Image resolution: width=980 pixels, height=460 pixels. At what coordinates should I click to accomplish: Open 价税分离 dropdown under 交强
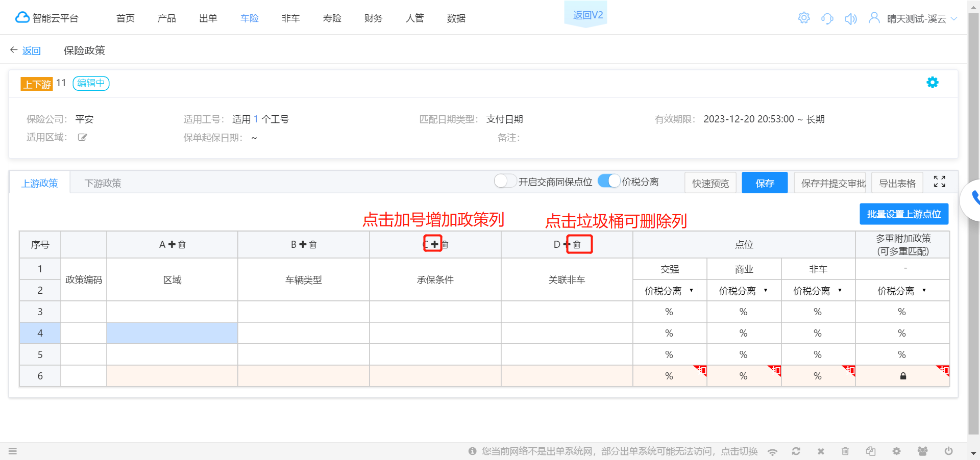point(669,291)
